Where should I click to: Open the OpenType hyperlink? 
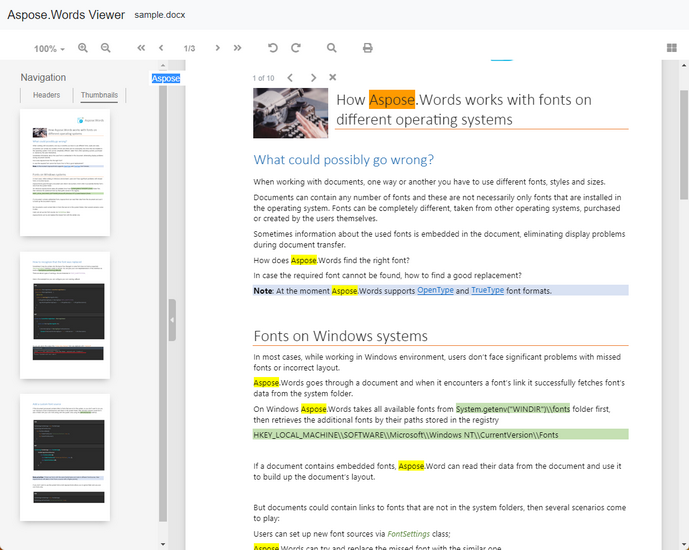pos(435,290)
